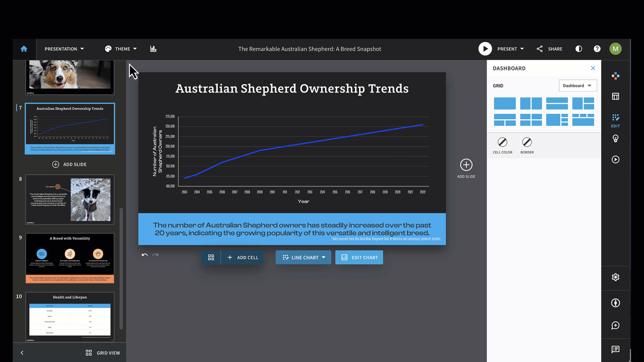Open the chart analytics icon in top bar
Image resolution: width=644 pixels, height=362 pixels.
153,49
